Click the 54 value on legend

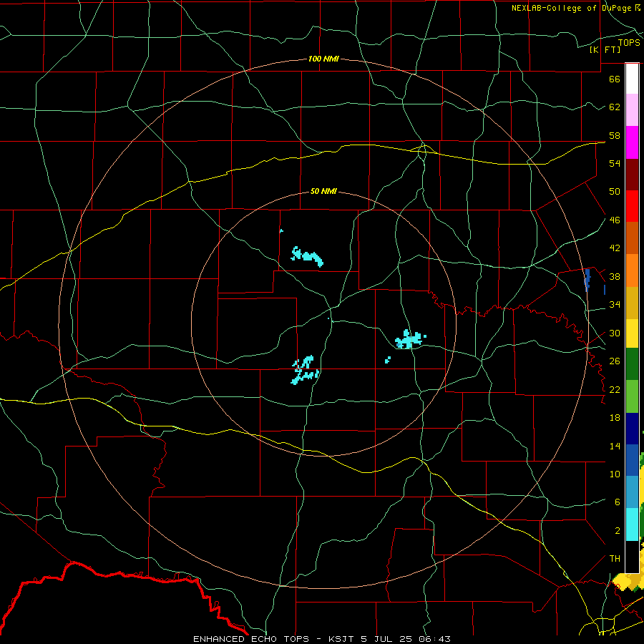coord(615,163)
